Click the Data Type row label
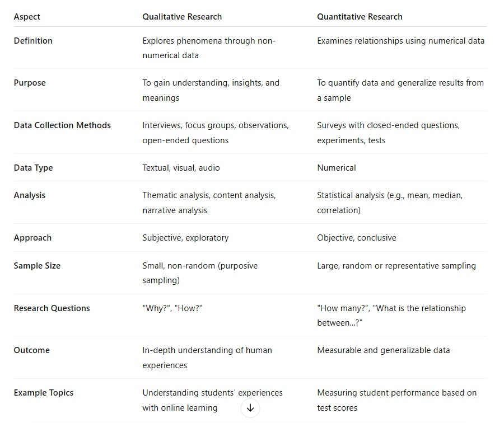The image size is (504, 423). pyautogui.click(x=33, y=168)
